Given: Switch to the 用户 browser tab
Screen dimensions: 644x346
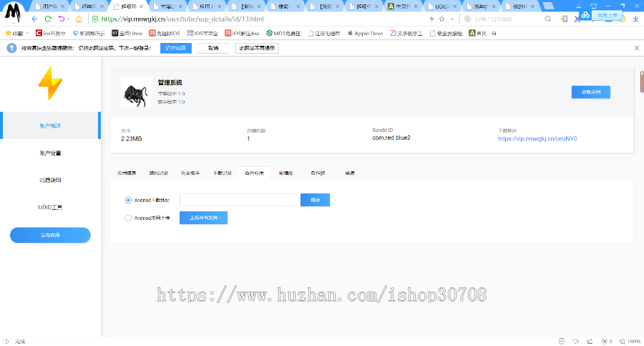Looking at the screenshot, I should point(49,6).
